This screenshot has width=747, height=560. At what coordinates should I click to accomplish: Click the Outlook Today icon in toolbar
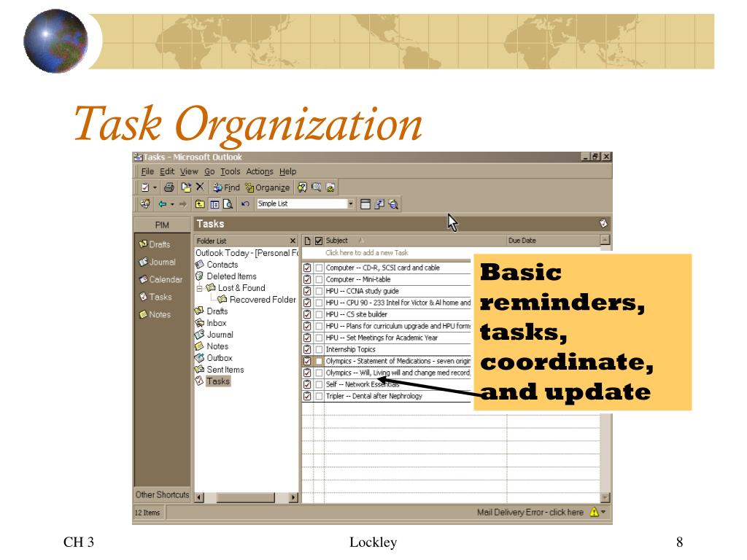click(x=145, y=204)
